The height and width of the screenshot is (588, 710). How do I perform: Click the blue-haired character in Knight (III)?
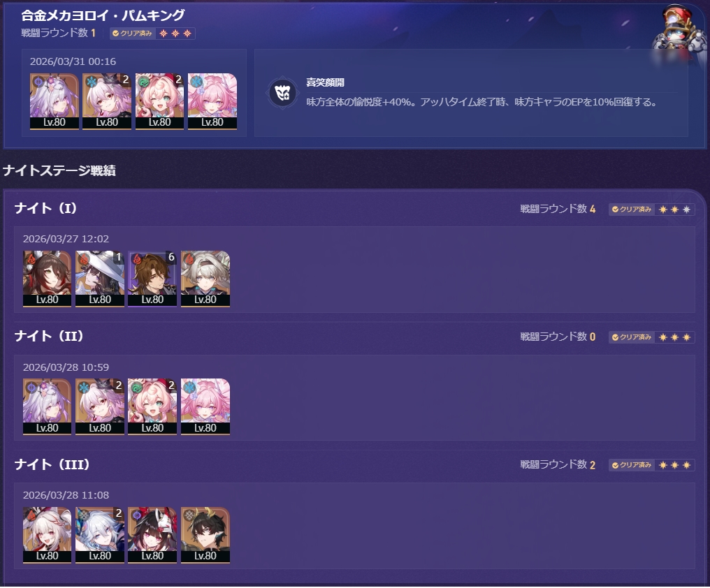[100, 535]
